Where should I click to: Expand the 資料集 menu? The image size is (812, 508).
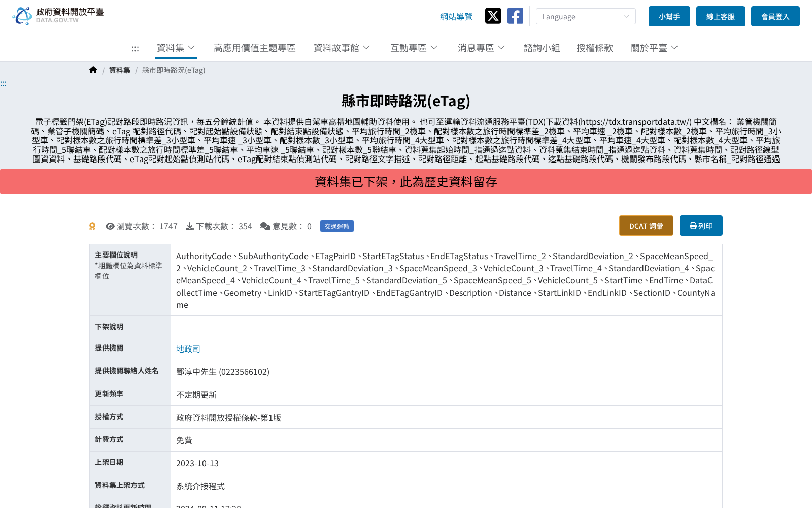pos(176,48)
